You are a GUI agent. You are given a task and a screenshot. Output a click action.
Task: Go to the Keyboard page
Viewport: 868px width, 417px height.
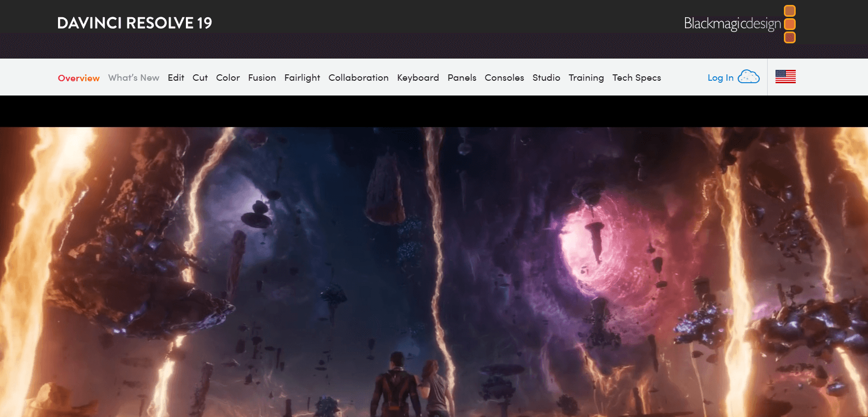(x=418, y=78)
